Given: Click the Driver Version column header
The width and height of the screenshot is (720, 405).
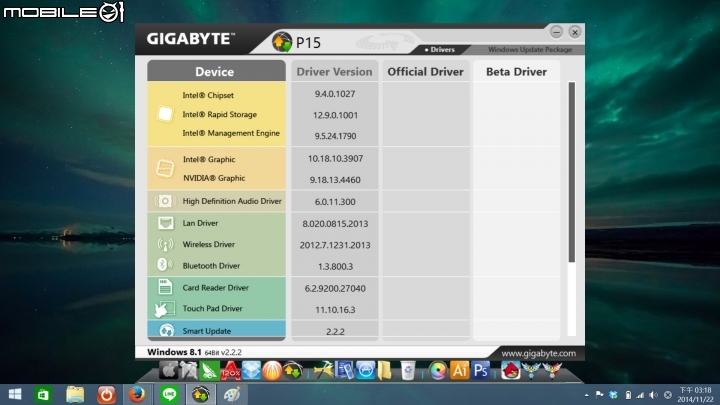Looking at the screenshot, I should point(334,72).
